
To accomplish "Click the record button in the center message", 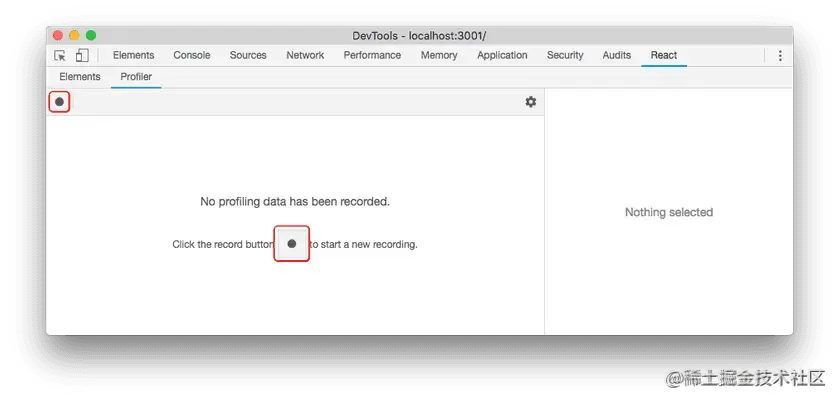I will click(x=292, y=243).
